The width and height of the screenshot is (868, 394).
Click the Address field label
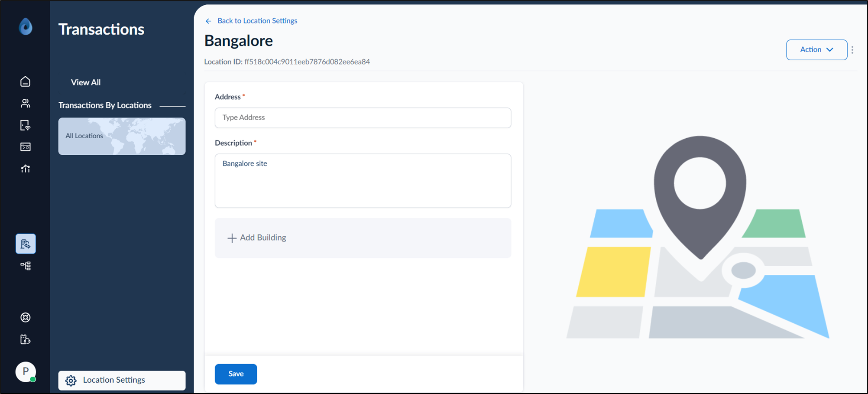coord(228,97)
